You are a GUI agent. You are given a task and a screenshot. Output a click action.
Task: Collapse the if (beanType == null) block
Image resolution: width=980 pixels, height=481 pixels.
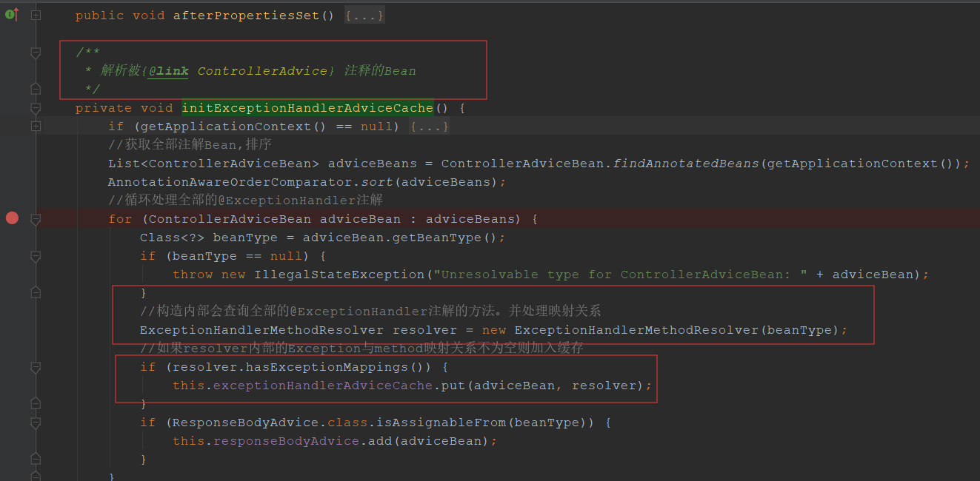click(x=35, y=256)
